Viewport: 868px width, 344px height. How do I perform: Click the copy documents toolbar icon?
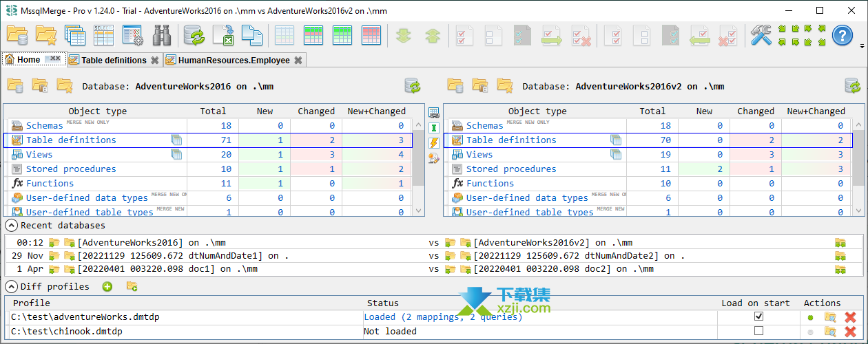252,35
